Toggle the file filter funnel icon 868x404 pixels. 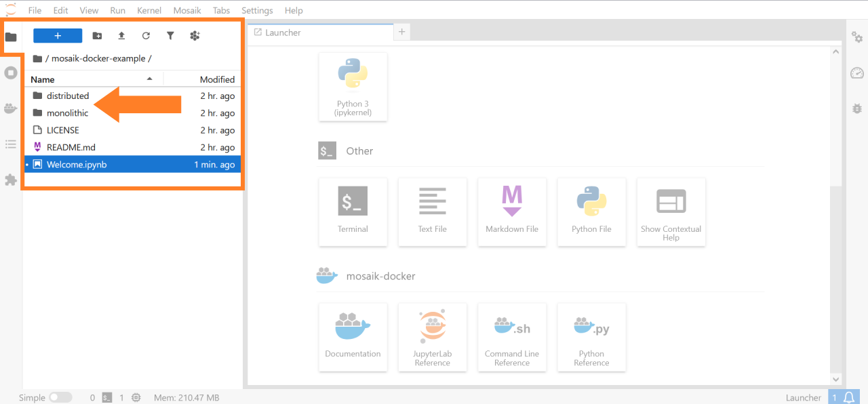[x=170, y=36]
